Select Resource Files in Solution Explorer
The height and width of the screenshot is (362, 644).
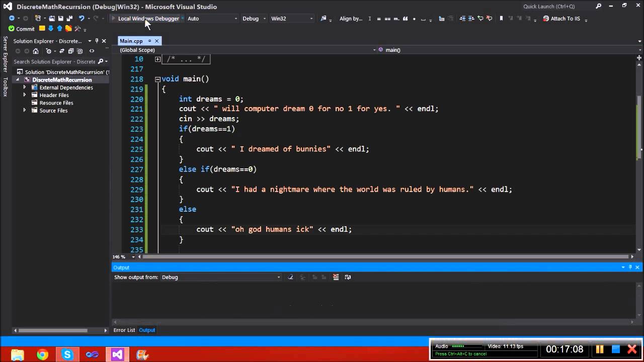[56, 103]
